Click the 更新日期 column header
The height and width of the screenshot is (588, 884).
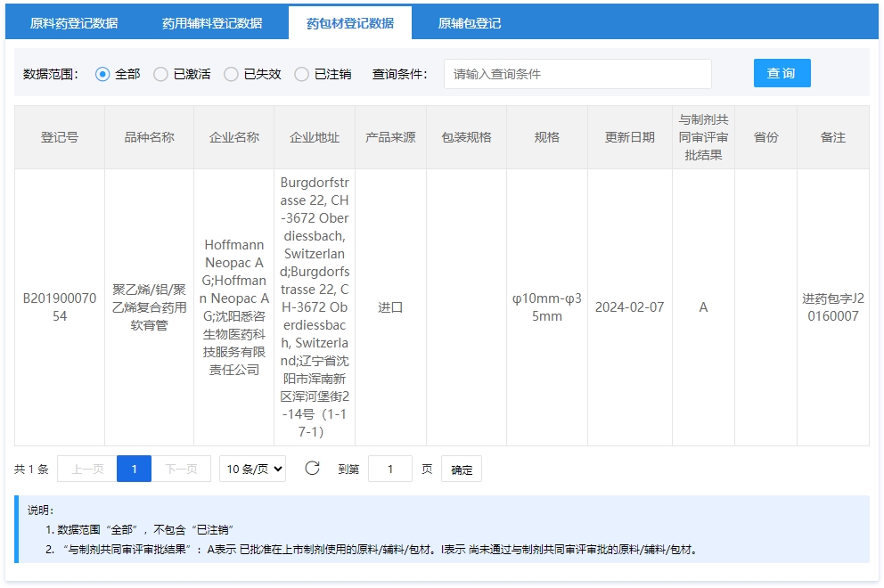[630, 137]
